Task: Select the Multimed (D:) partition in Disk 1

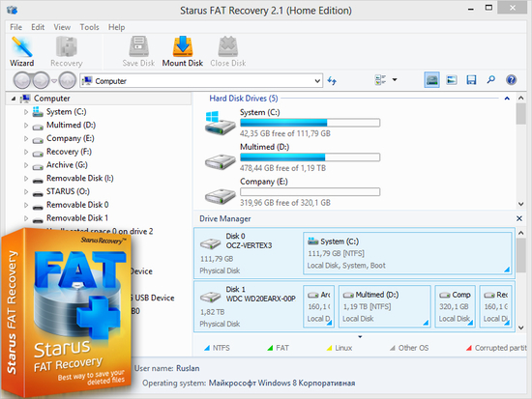Action: pyautogui.click(x=384, y=306)
